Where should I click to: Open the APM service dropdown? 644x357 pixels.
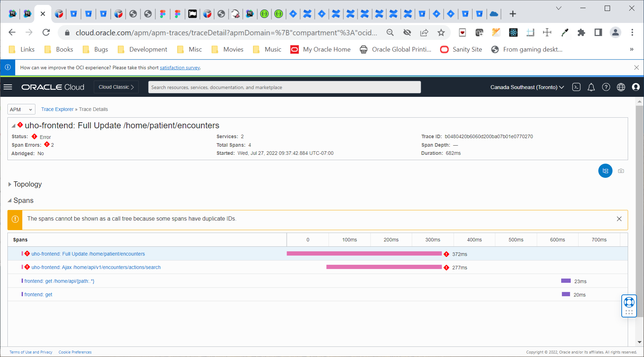pos(21,110)
